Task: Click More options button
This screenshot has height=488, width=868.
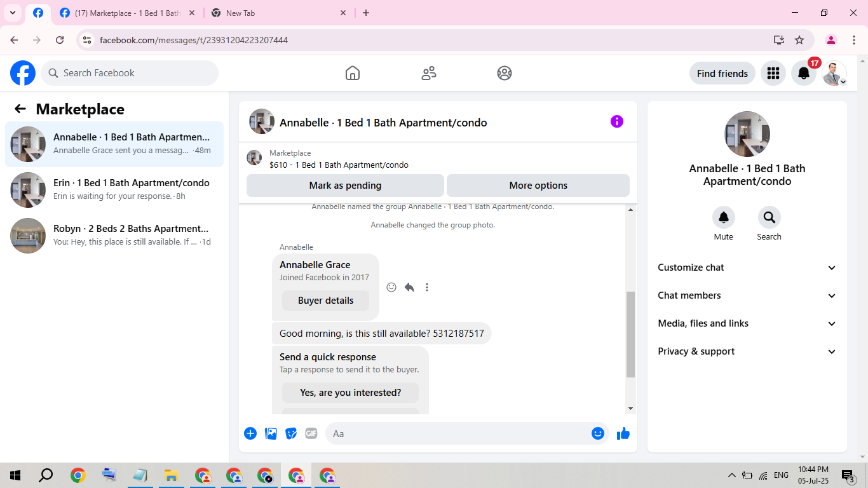Action: 538,186
